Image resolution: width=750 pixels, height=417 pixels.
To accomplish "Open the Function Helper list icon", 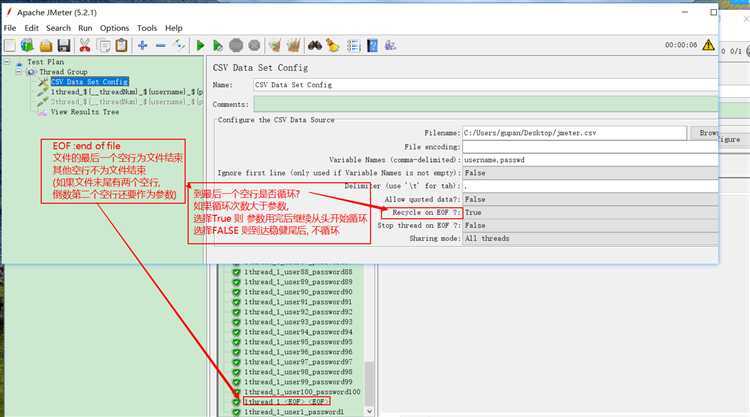I will (353, 46).
